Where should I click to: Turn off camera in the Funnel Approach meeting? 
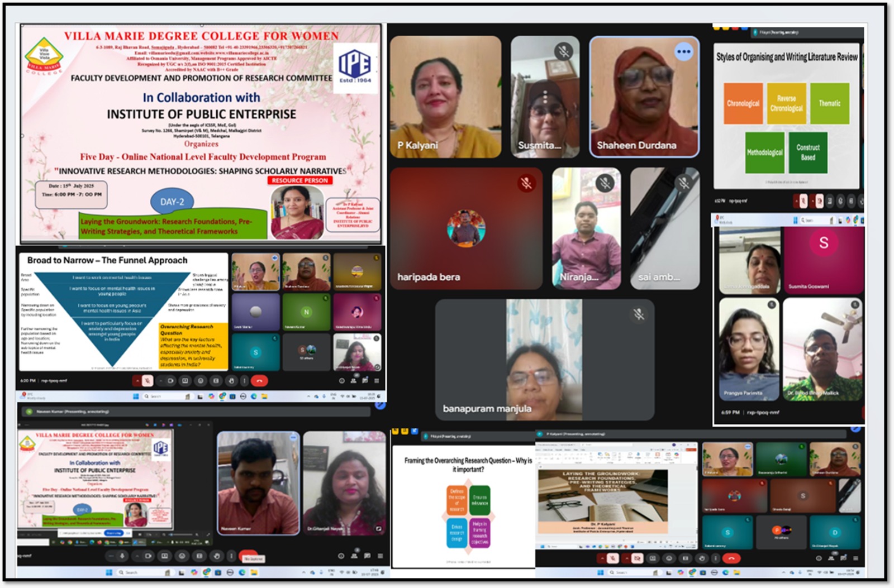[x=170, y=381]
